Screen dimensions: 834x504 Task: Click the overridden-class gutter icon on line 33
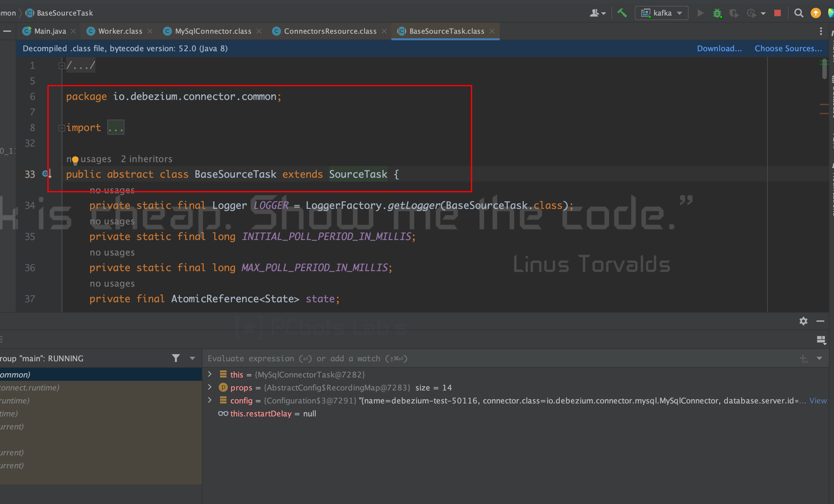click(47, 174)
